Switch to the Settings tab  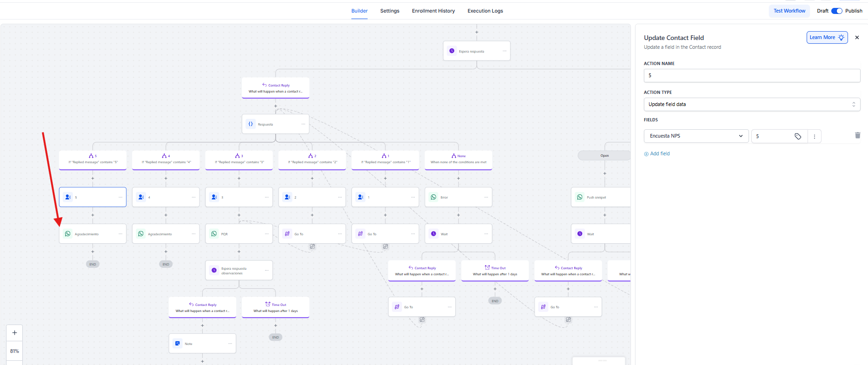[x=390, y=11]
